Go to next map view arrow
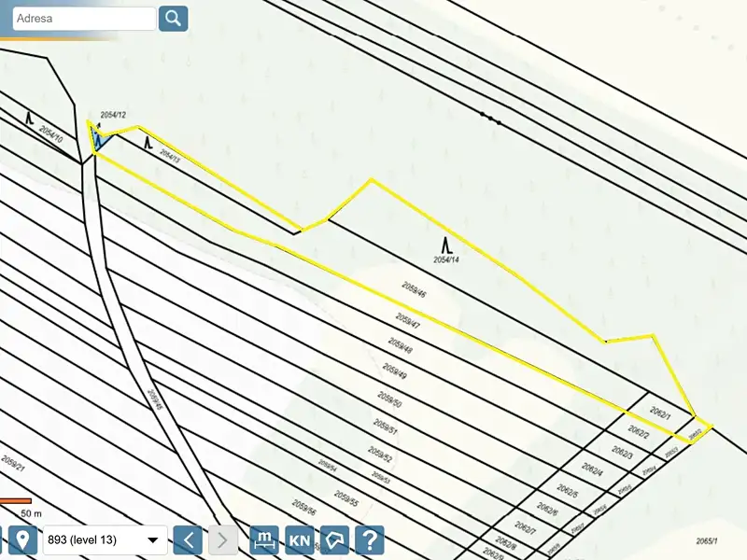The width and height of the screenshot is (747, 560). coord(222,540)
